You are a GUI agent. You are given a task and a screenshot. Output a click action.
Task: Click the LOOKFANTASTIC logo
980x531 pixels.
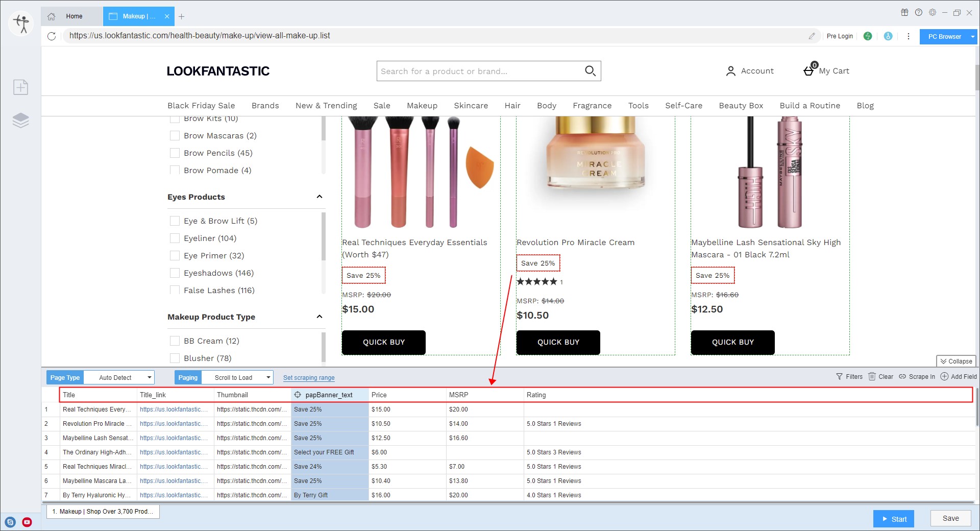(218, 71)
